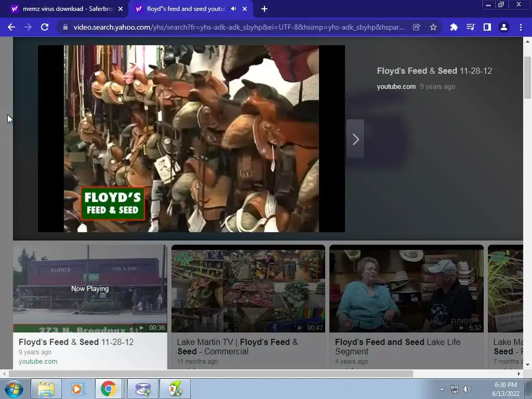Open the Windows Start menu
The width and height of the screenshot is (532, 399).
[x=14, y=389]
